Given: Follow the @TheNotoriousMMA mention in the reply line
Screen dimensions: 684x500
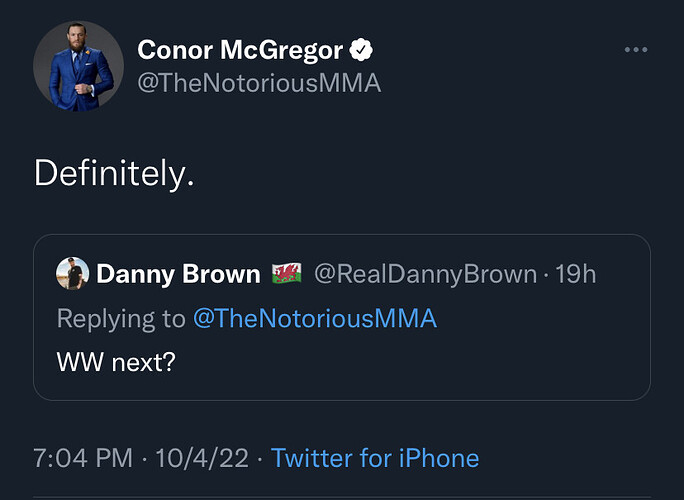Looking at the screenshot, I should click(x=315, y=318).
